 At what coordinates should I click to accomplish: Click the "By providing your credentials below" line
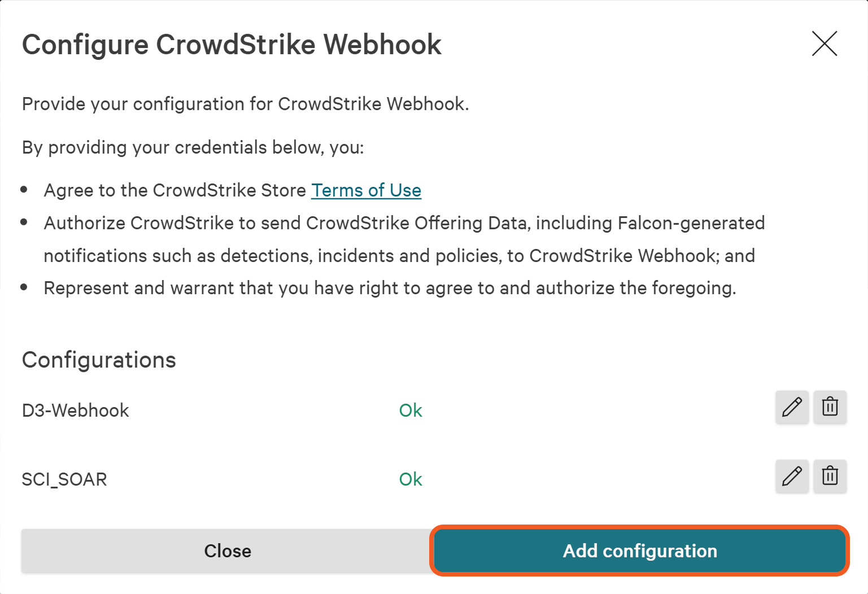[x=193, y=147]
